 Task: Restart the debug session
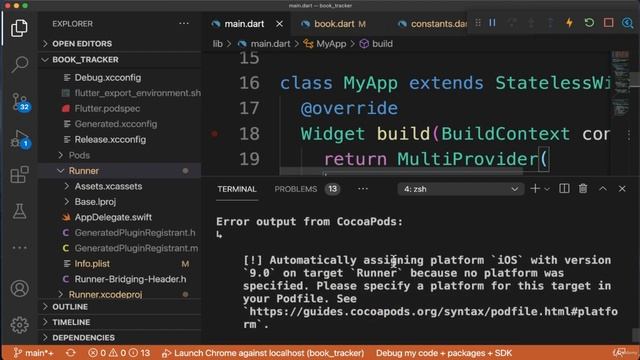click(x=589, y=23)
